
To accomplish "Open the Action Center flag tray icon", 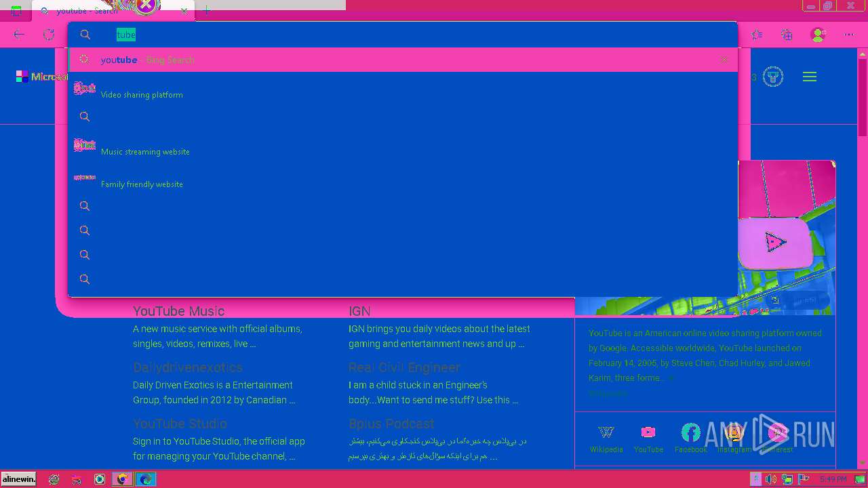I will pos(804,479).
